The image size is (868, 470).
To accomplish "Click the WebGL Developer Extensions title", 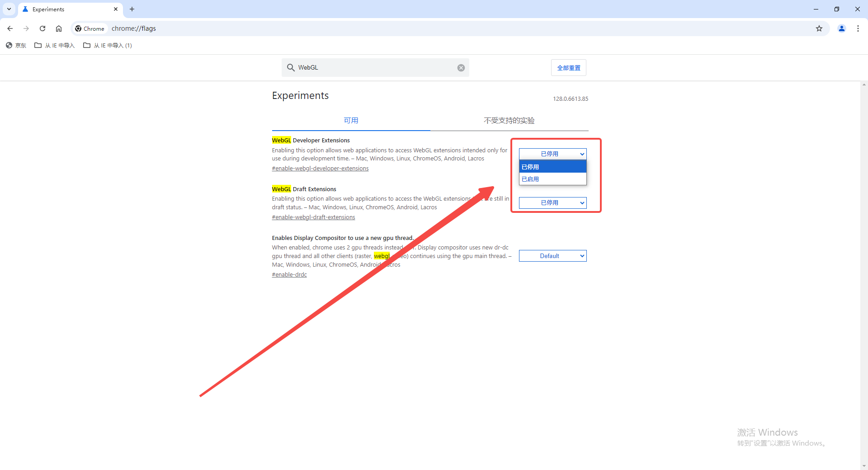I will coord(311,141).
